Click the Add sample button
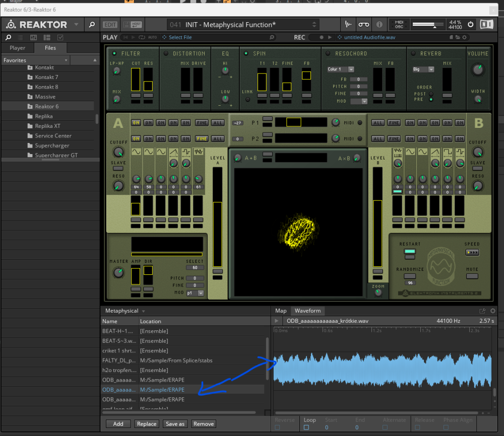504x436 pixels. [118, 424]
